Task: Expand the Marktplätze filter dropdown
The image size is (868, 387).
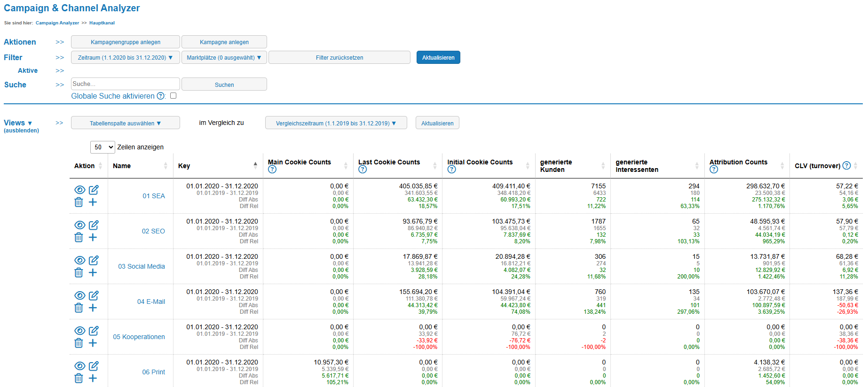Action: [x=224, y=58]
